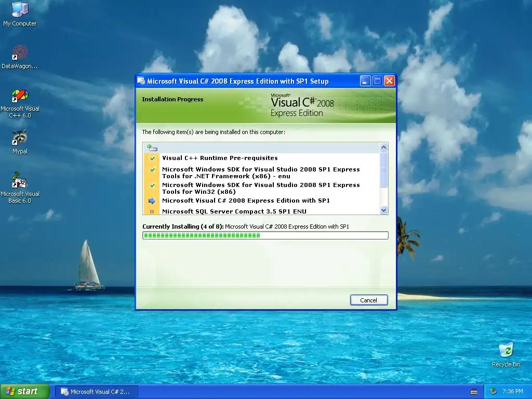Click the check icon beside SDK Tools for .NET Framework
The height and width of the screenshot is (399, 532).
coord(152,170)
